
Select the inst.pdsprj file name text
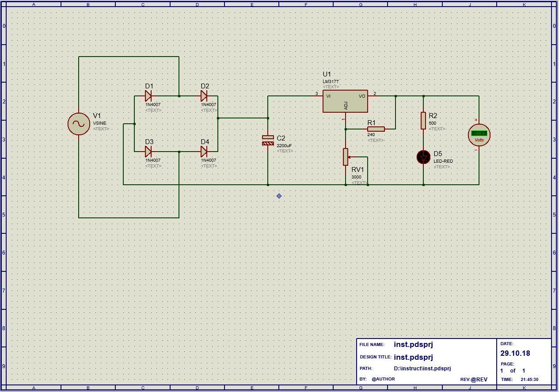[413, 343]
